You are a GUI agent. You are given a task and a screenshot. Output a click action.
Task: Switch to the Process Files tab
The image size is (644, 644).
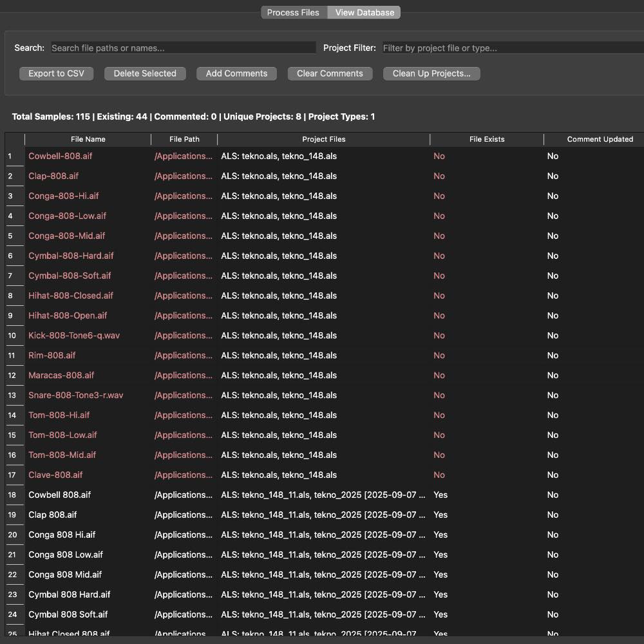tap(293, 12)
